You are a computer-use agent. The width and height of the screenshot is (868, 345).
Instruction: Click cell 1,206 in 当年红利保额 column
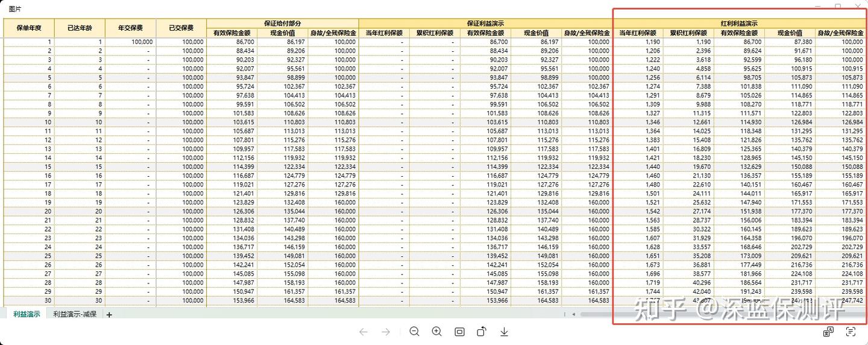638,51
